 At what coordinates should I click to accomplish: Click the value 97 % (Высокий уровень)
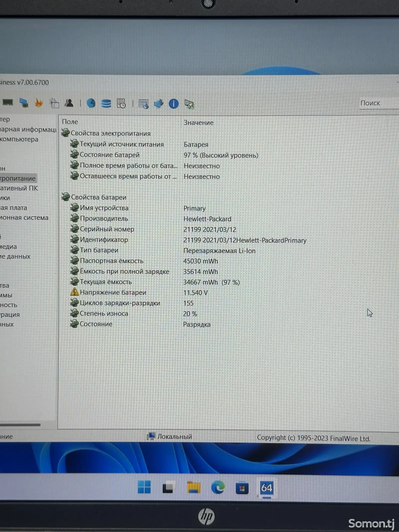221,155
